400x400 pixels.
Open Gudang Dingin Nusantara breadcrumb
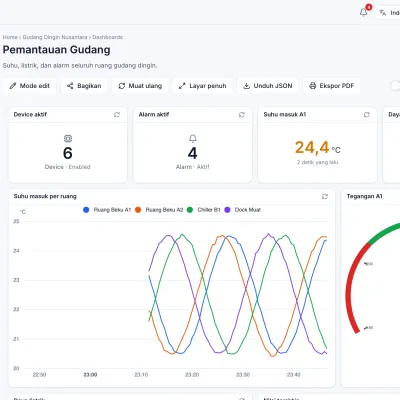click(55, 37)
